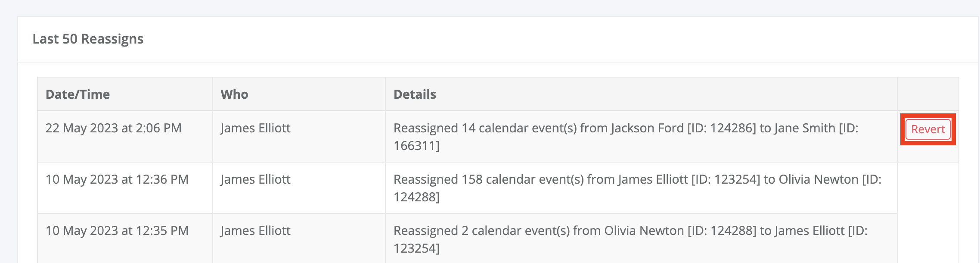This screenshot has height=263, width=980.
Task: Select the 10 May 2023 12:36 PM date cell
Action: [x=117, y=179]
